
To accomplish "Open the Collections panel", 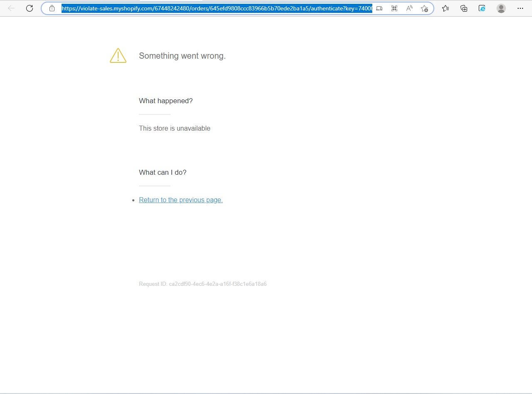I will click(464, 8).
